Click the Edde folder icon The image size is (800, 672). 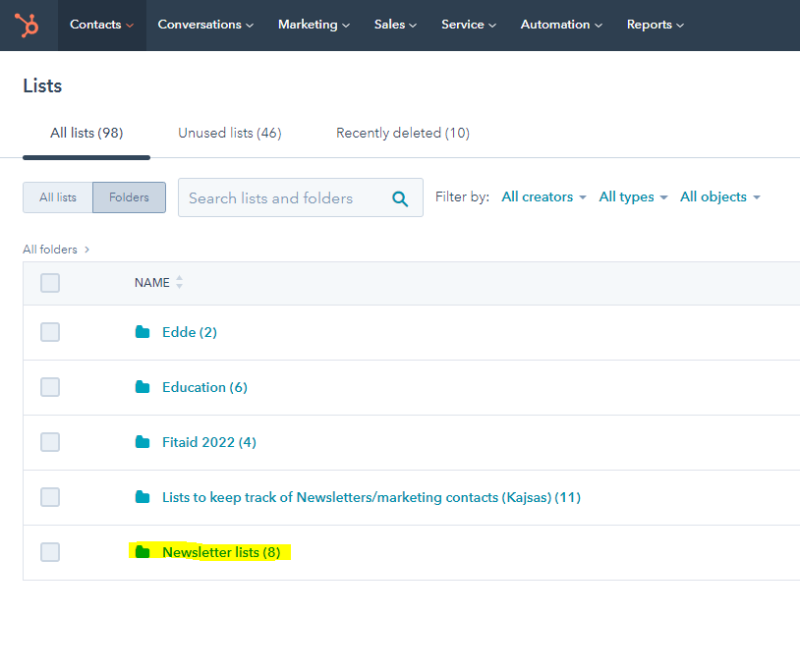coord(143,332)
